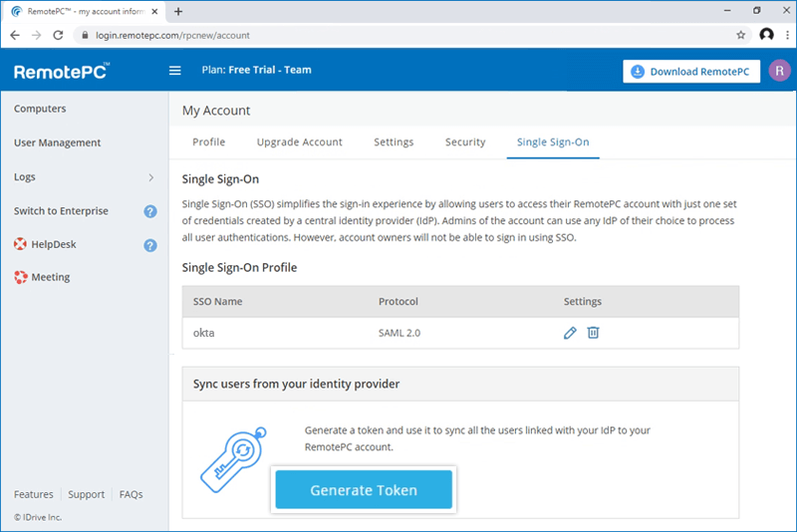The image size is (797, 532).
Task: Switch to the Profile tab
Action: point(208,142)
